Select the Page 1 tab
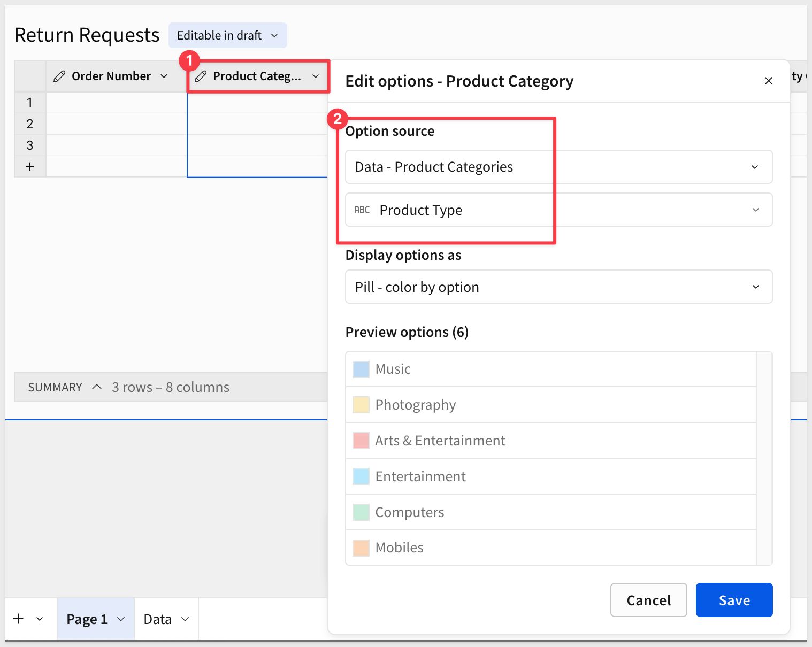 point(87,619)
